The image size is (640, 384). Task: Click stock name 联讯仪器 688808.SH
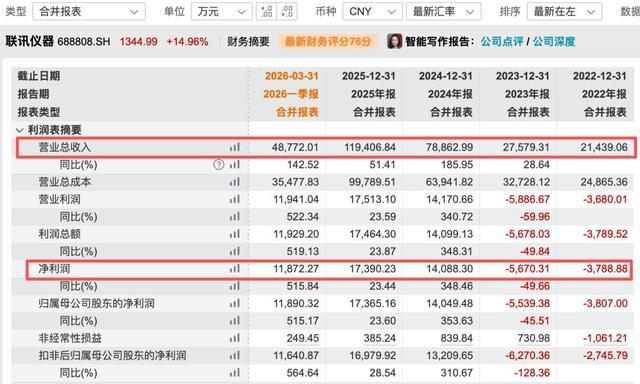(x=58, y=41)
